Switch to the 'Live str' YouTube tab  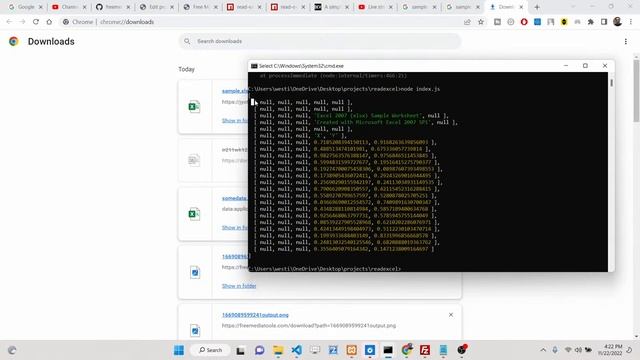click(x=374, y=7)
